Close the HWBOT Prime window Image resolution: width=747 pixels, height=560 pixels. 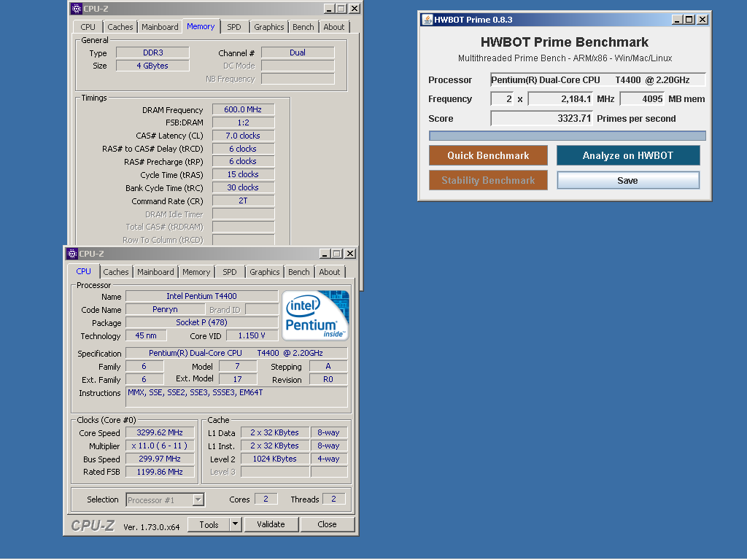click(703, 20)
